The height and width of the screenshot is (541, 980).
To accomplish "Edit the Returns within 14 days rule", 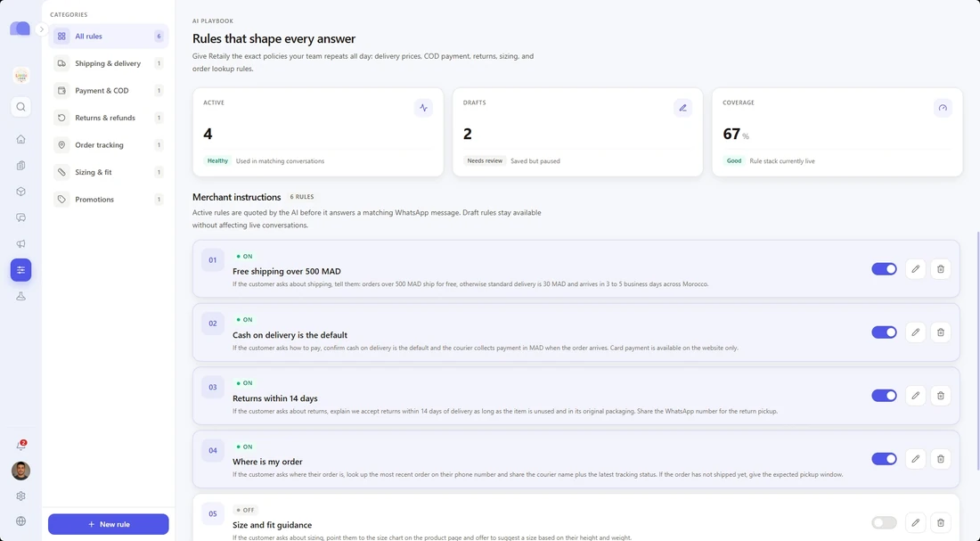I will click(x=916, y=395).
